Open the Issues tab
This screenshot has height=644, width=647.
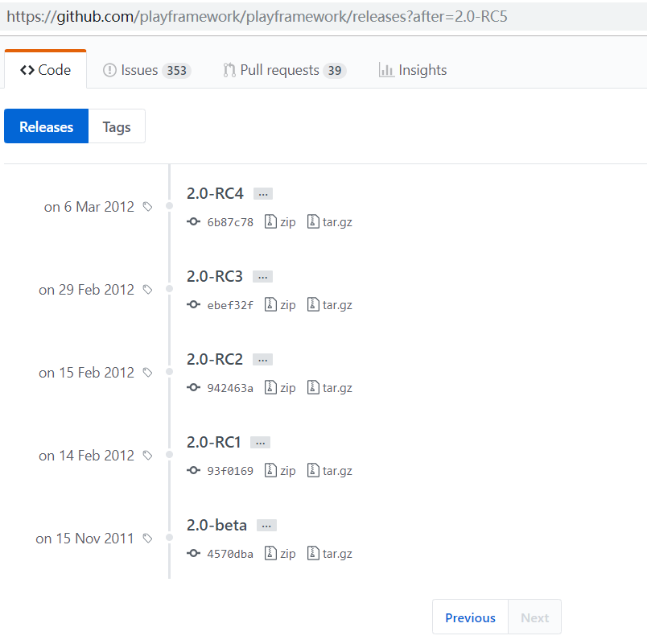point(146,70)
